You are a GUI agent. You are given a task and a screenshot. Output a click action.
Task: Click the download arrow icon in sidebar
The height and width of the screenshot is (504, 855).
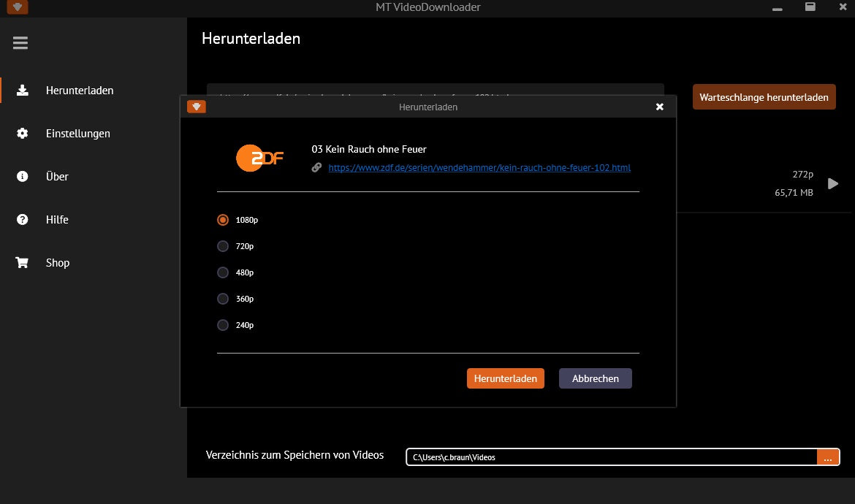click(23, 91)
